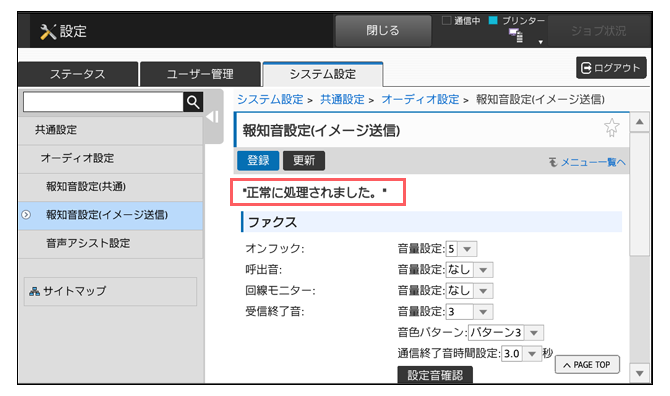Focus the sidebar search field
Viewport: 670px width, 396px height.
(x=103, y=102)
